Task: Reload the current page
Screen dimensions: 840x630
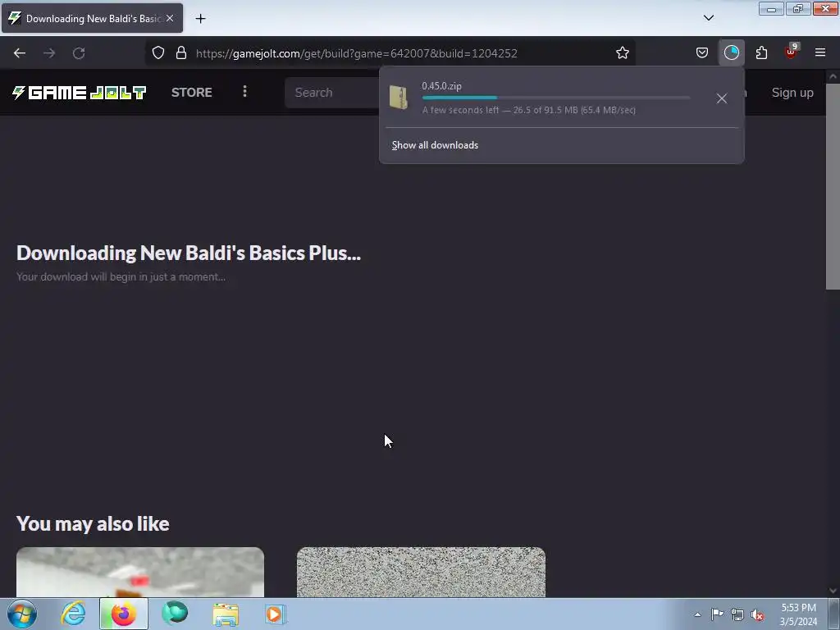Action: coord(79,53)
